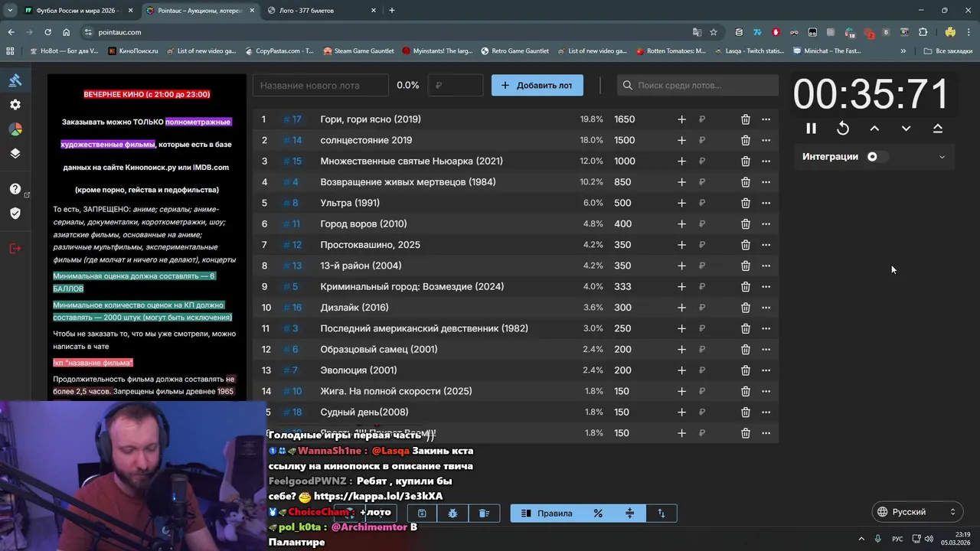Open the Русский language dropdown
The width and height of the screenshot is (980, 551).
(917, 512)
